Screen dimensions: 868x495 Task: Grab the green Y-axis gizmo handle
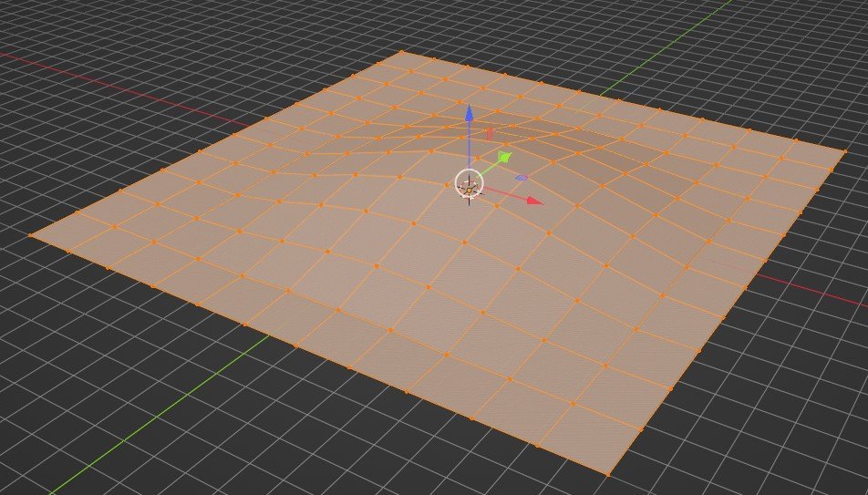504,157
